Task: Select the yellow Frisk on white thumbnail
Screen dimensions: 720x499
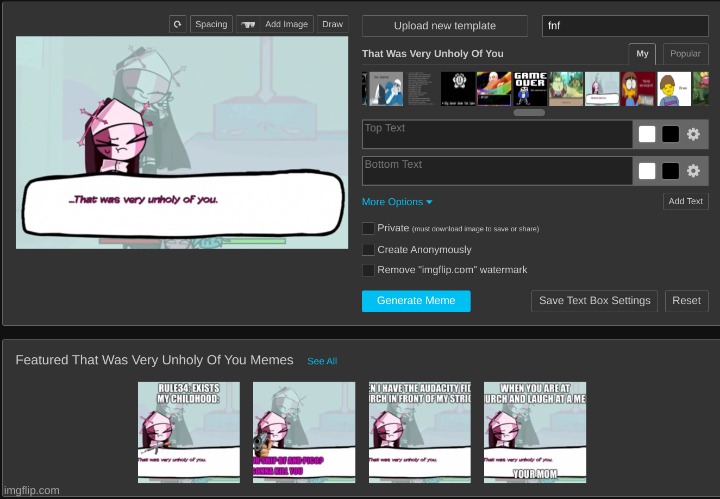Action: pyautogui.click(x=674, y=89)
